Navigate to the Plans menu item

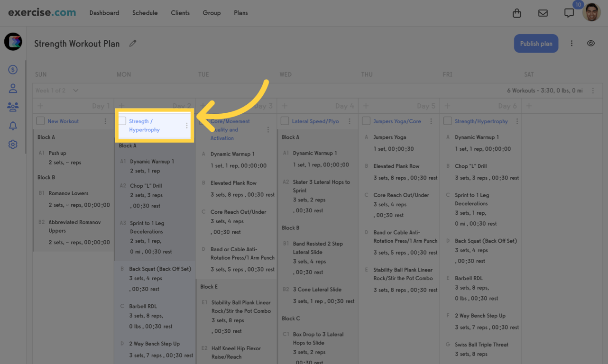pyautogui.click(x=240, y=13)
